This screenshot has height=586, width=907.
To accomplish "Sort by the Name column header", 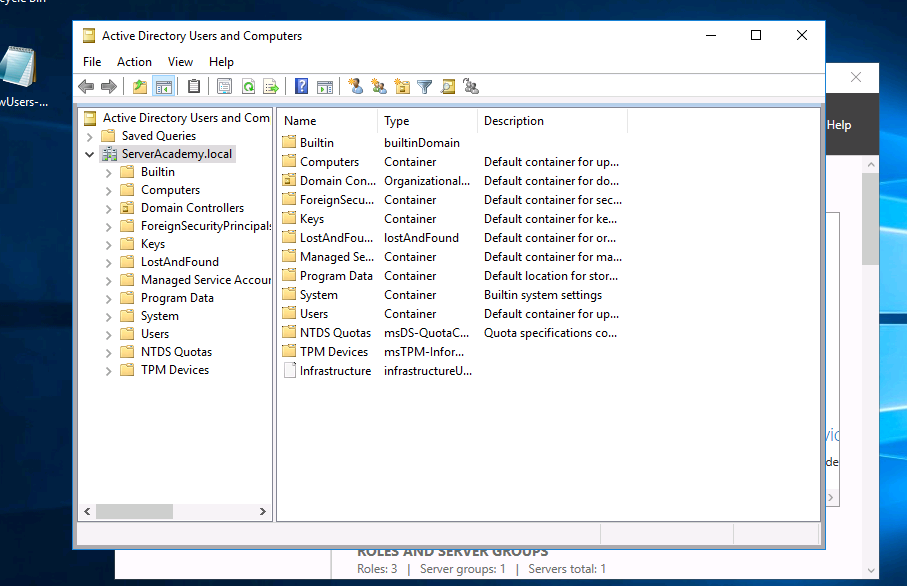I will click(327, 121).
